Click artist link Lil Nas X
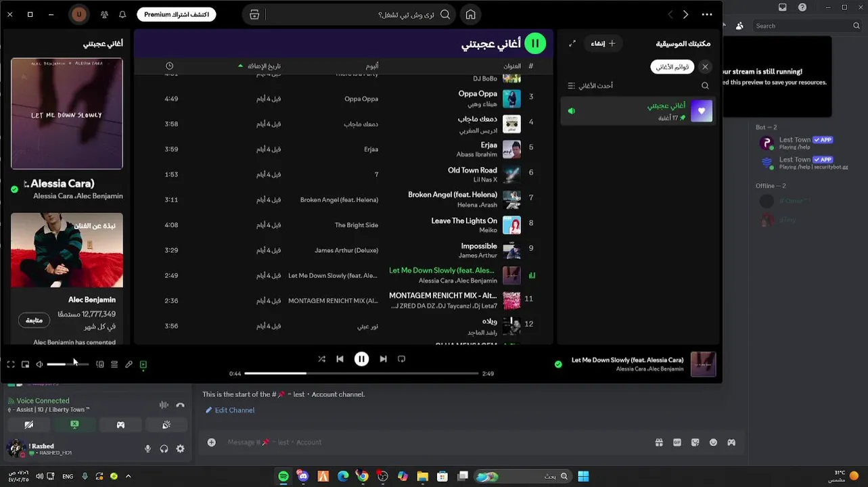868x487 pixels. (485, 180)
